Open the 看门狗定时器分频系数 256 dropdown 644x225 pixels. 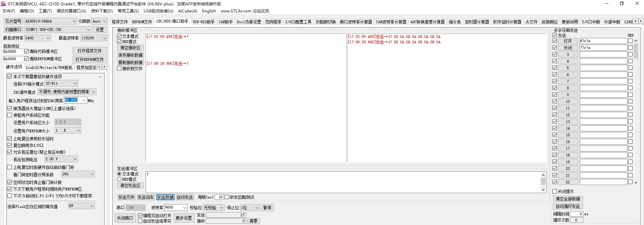pyautogui.click(x=78, y=174)
